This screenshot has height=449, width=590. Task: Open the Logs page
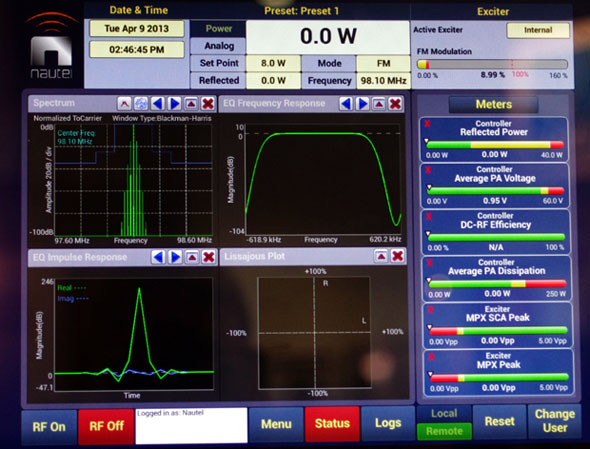pos(388,423)
